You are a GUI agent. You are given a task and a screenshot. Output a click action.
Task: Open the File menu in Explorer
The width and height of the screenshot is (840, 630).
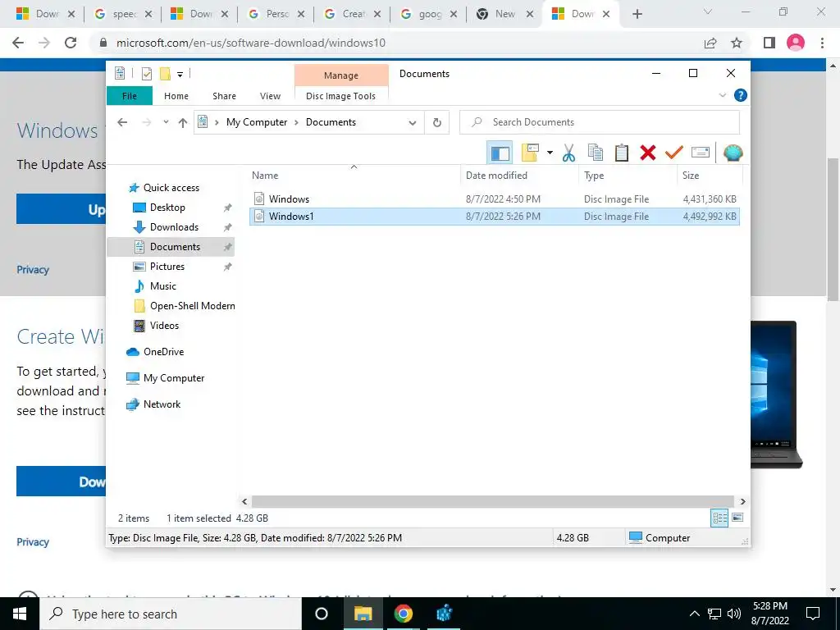coord(129,96)
